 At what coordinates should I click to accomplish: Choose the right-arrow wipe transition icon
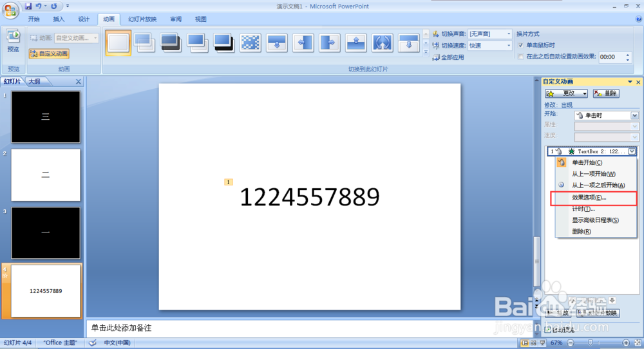329,42
